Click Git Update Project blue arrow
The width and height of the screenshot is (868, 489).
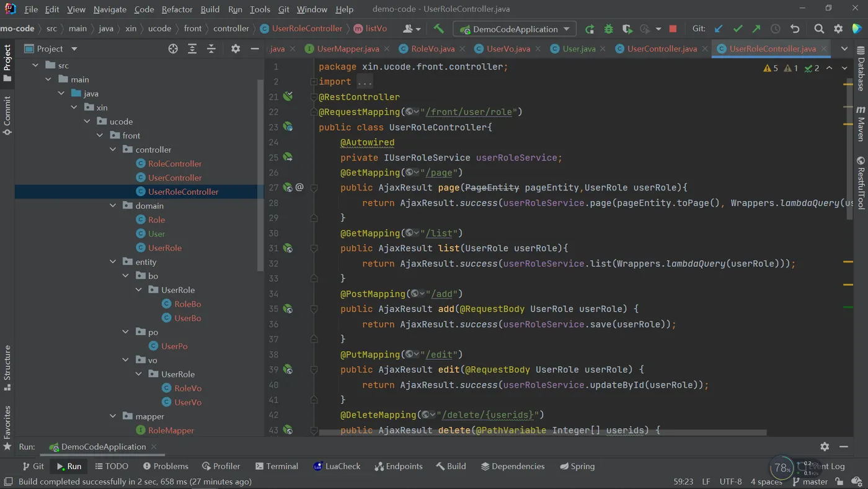coord(719,29)
